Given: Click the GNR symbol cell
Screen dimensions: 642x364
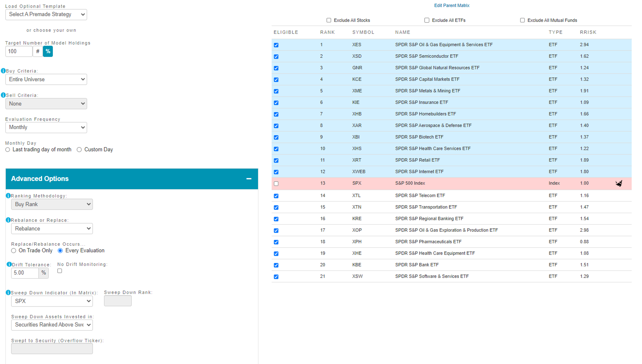Looking at the screenshot, I should click(x=357, y=68).
